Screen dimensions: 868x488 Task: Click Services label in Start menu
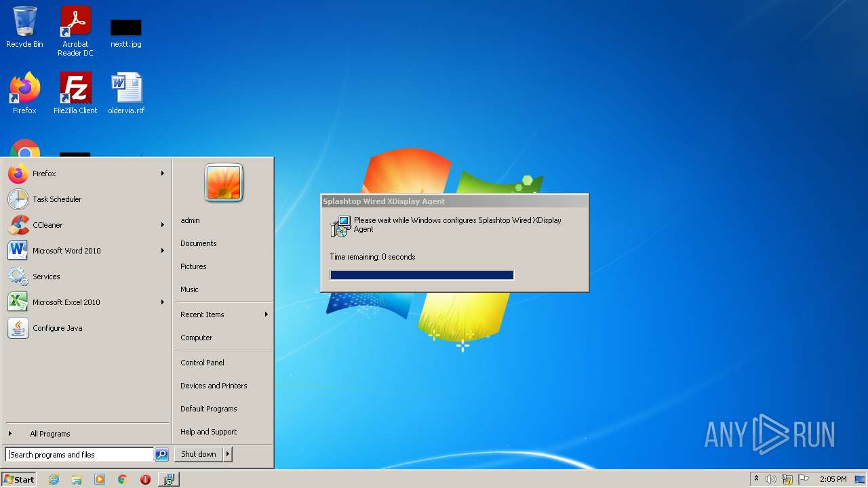[46, 277]
